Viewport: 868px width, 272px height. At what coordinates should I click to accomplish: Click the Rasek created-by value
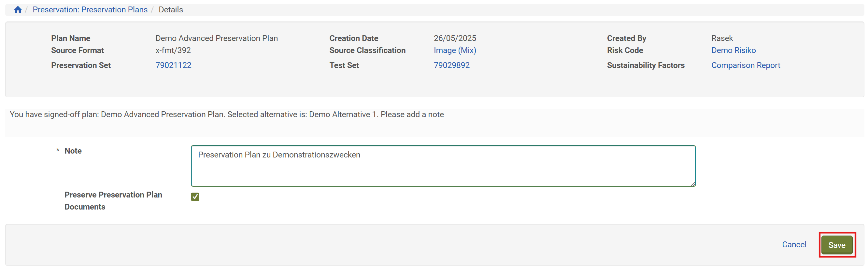coord(722,38)
